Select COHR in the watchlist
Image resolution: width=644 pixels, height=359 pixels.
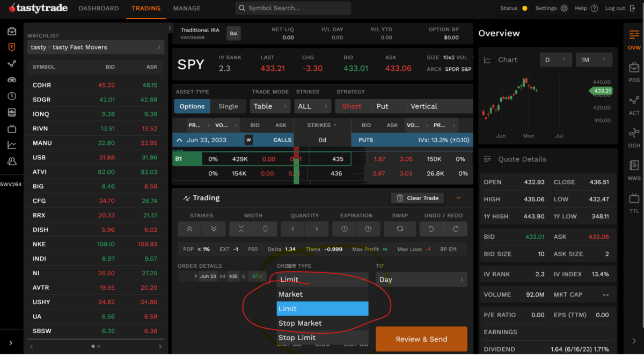tap(96, 85)
